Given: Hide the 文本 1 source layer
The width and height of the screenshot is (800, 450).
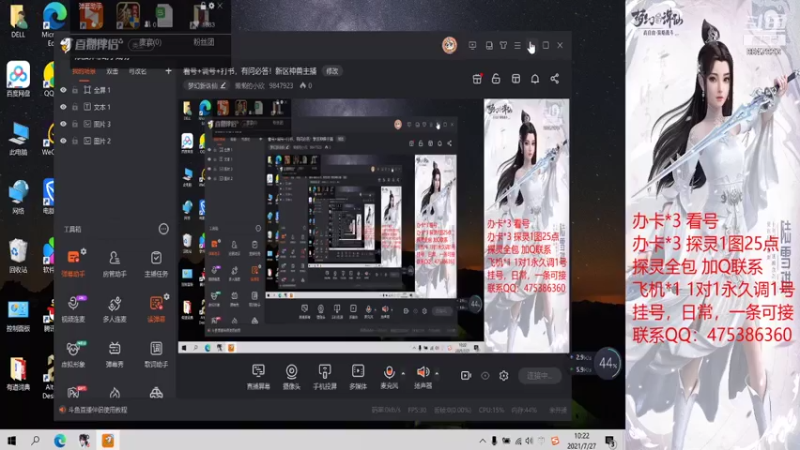Looking at the screenshot, I should click(63, 107).
